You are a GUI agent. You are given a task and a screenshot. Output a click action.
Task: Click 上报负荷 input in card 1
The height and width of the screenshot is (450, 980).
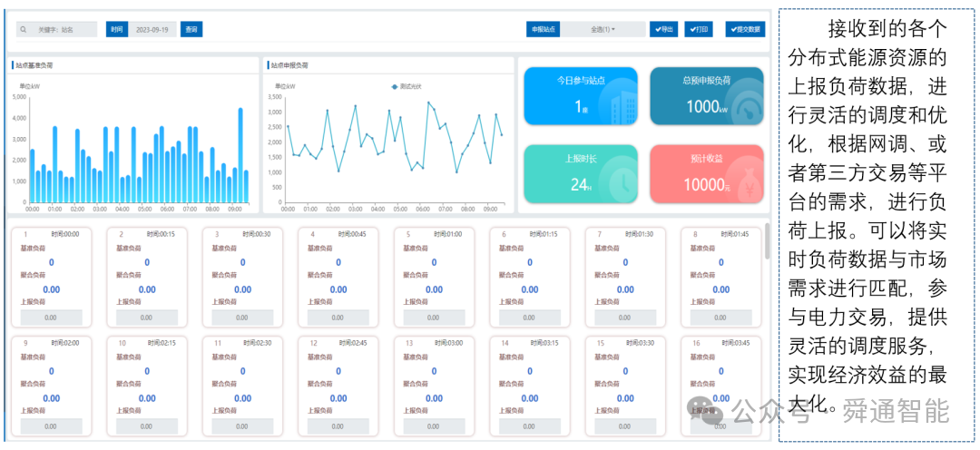point(51,318)
